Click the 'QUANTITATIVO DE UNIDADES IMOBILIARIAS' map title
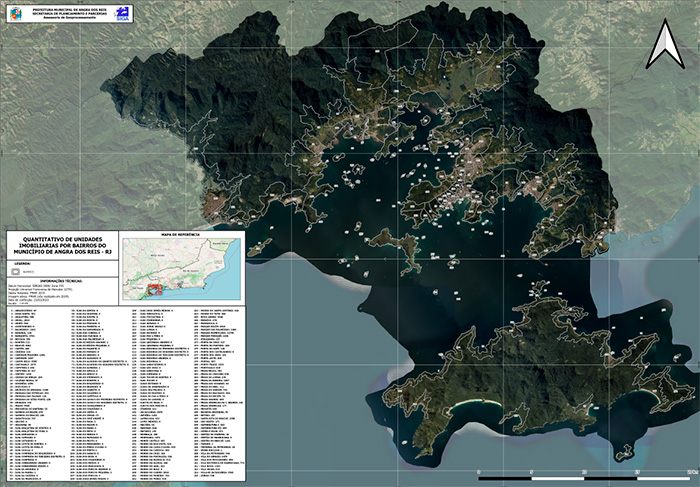Screen dimensions: 700x487 [x=62, y=246]
